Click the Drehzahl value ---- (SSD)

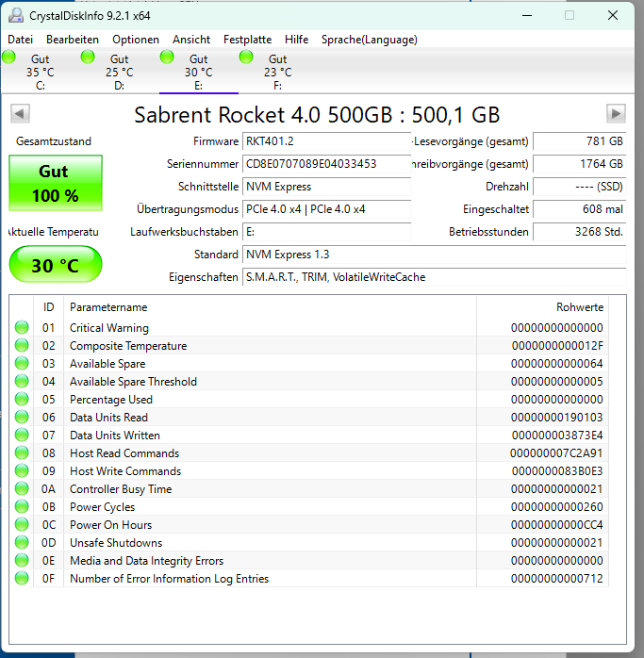pos(579,187)
